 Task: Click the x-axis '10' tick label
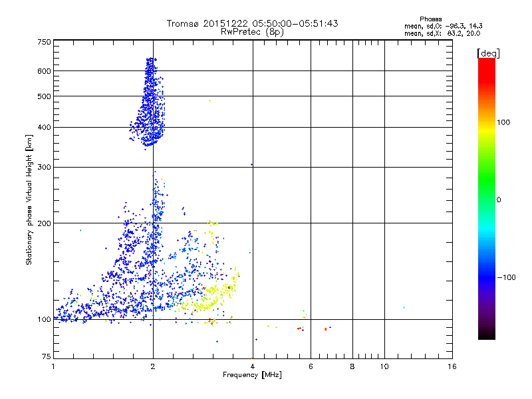pyautogui.click(x=384, y=366)
